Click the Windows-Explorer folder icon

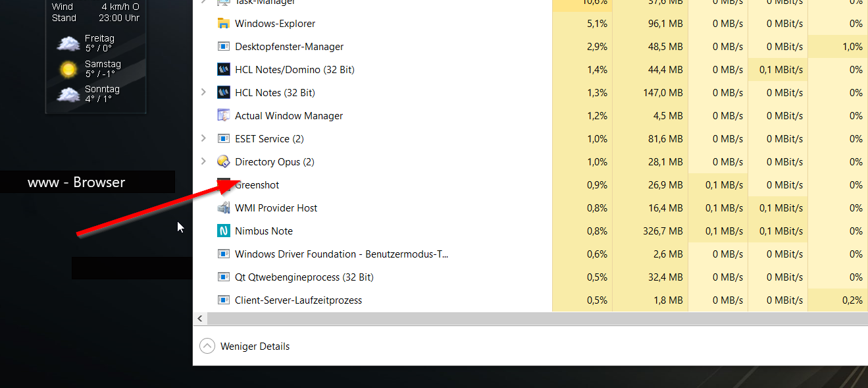(224, 23)
